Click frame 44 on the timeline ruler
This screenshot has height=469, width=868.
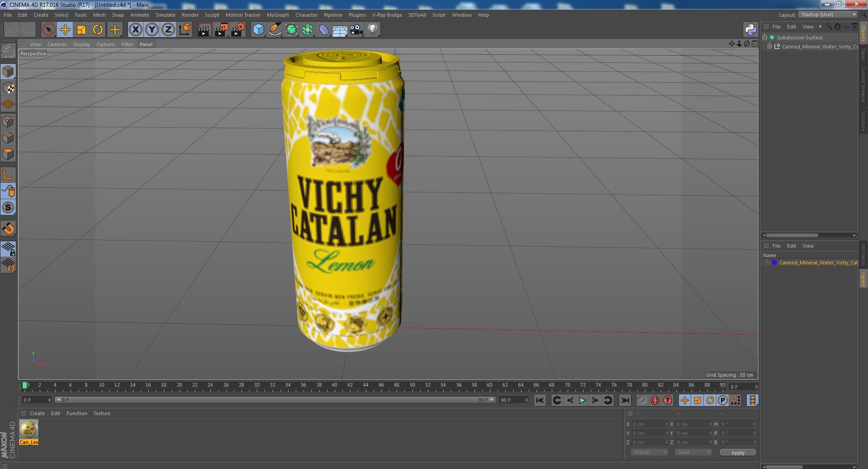(x=365, y=385)
